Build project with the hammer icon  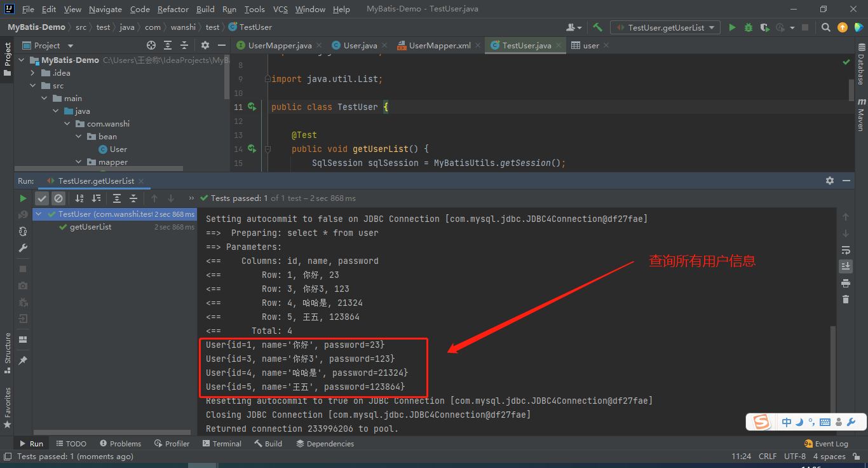coord(597,27)
